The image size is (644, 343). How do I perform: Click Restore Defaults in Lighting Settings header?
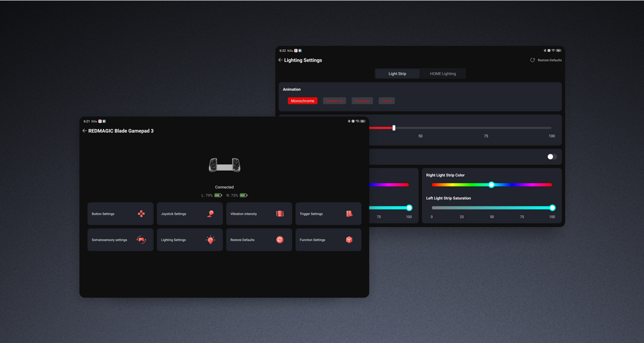coord(546,61)
